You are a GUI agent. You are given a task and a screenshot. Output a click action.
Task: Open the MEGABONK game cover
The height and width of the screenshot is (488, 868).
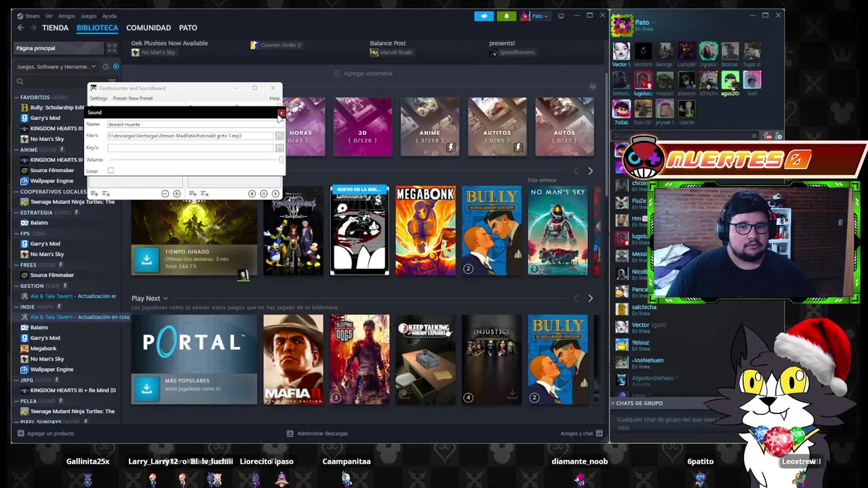click(426, 230)
